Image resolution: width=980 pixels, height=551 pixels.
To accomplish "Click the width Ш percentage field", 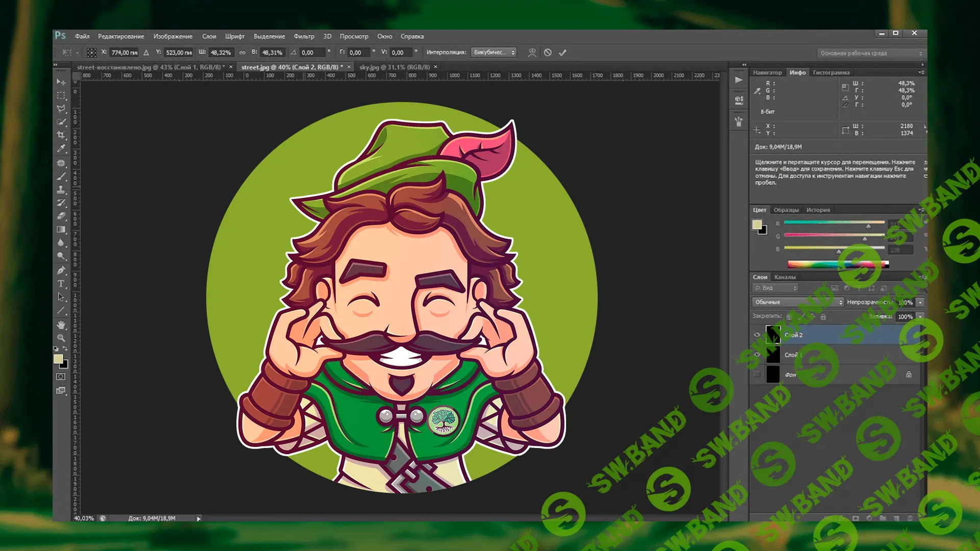I will tap(221, 53).
